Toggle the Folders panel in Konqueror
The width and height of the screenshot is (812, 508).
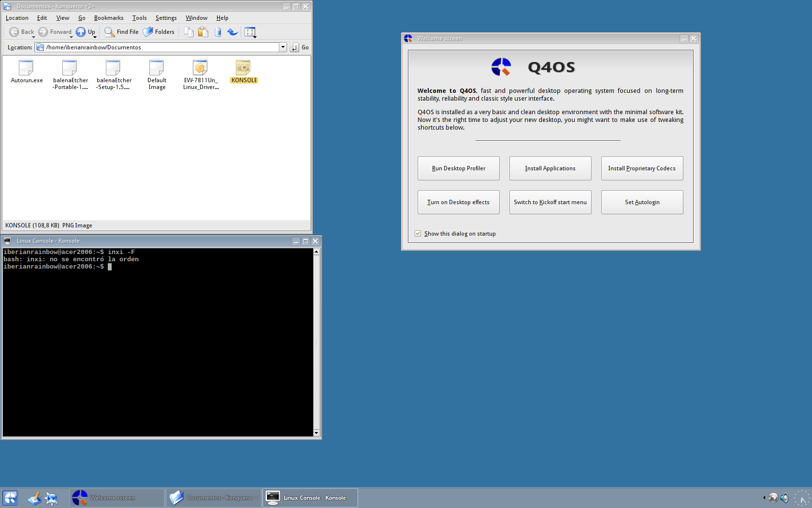point(159,32)
